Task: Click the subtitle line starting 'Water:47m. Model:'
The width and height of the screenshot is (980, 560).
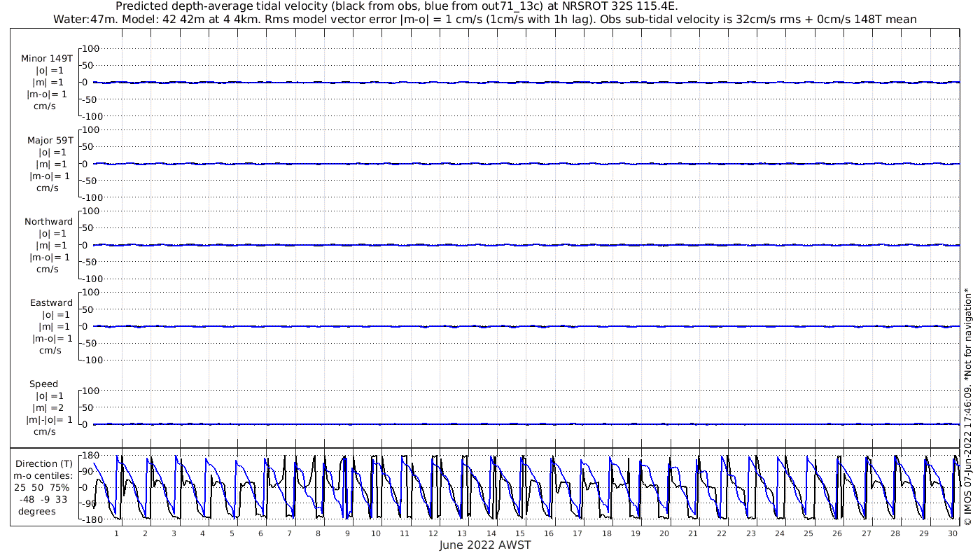Action: (x=485, y=19)
